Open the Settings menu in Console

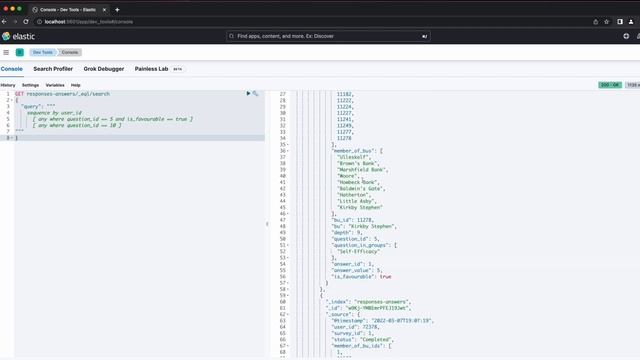click(x=30, y=85)
